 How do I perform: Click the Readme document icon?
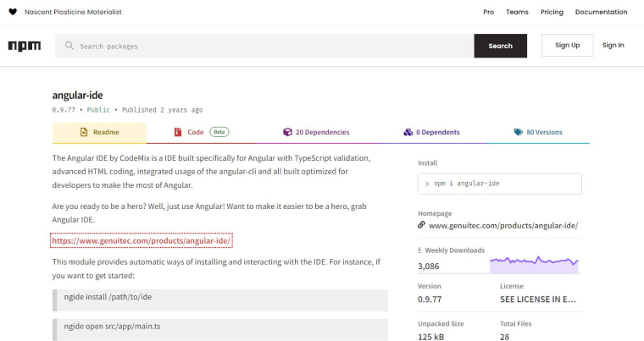point(84,132)
